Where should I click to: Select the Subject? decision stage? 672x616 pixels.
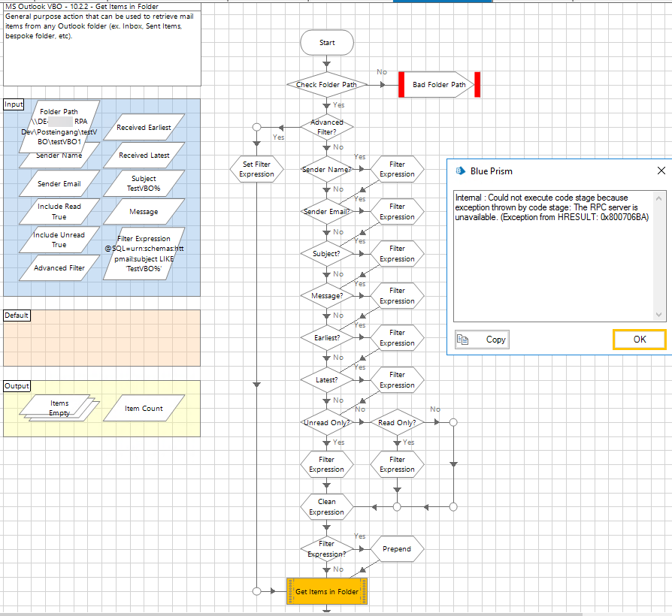[326, 254]
